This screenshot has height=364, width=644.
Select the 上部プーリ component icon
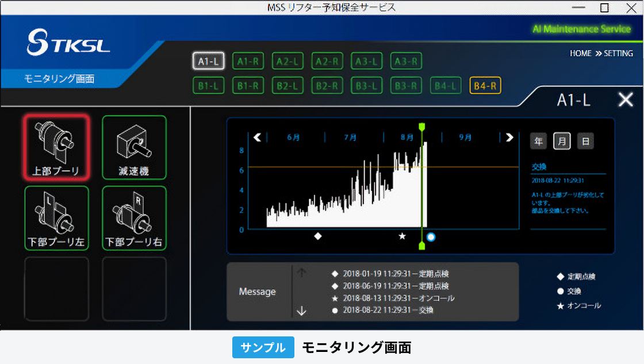[x=56, y=147]
